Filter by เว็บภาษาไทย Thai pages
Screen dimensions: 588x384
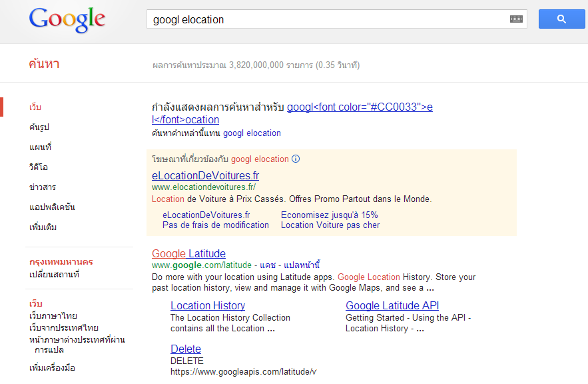pyautogui.click(x=53, y=316)
